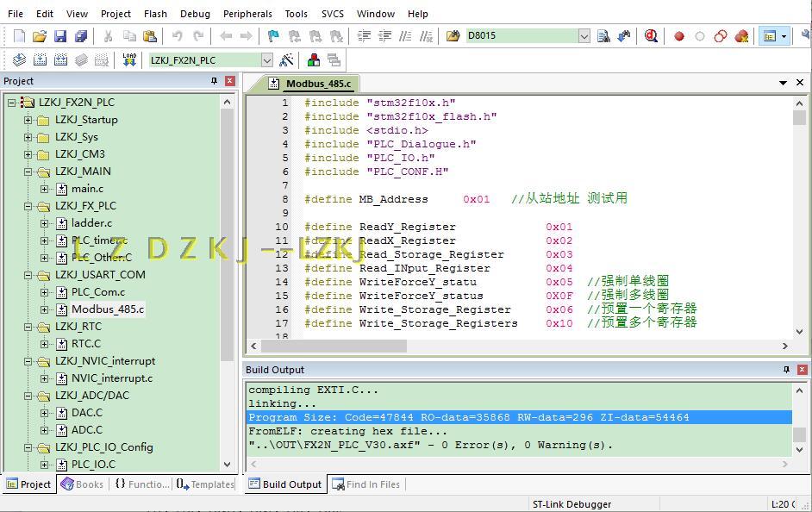Switch to the Functions tab
Screen dimensions: 812x512
(142, 484)
